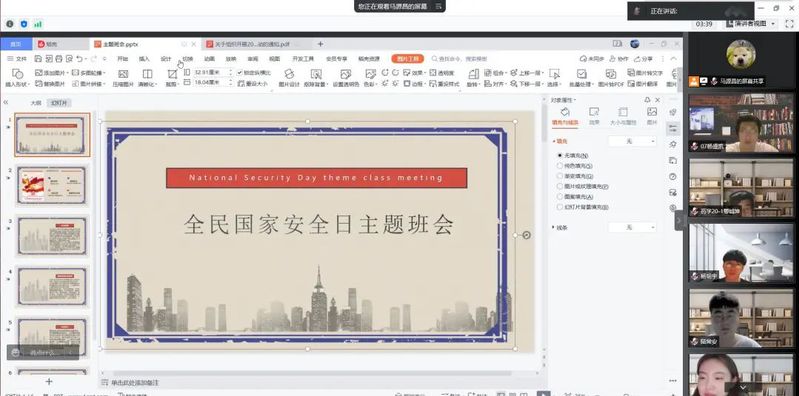Click the Set Transparent Color (设置透明色) icon
The image size is (799, 396).
click(345, 74)
